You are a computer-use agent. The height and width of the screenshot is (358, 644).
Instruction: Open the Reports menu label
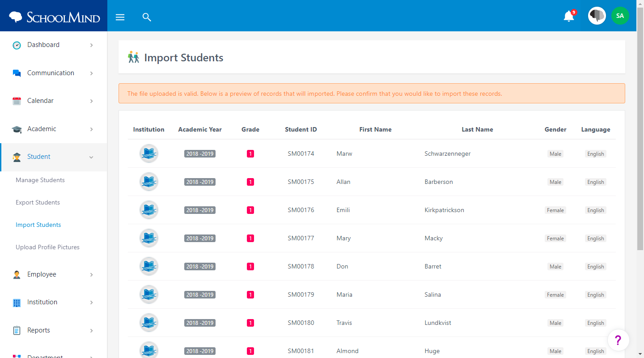coord(38,330)
